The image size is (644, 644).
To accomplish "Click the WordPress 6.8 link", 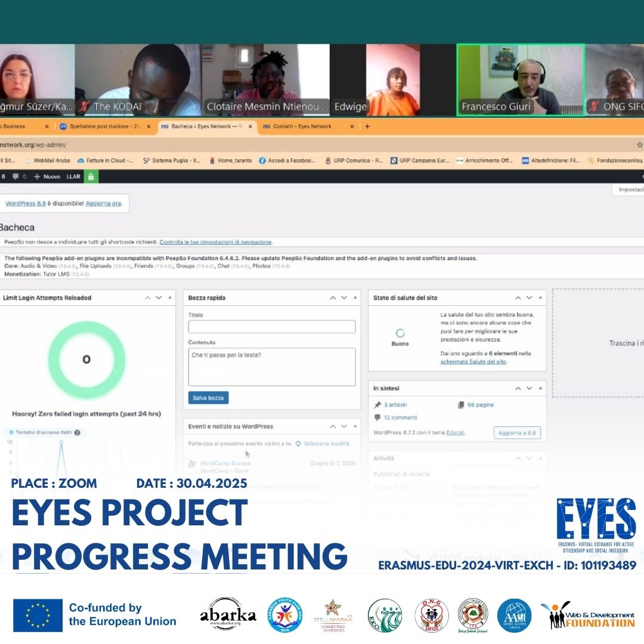I will [26, 203].
